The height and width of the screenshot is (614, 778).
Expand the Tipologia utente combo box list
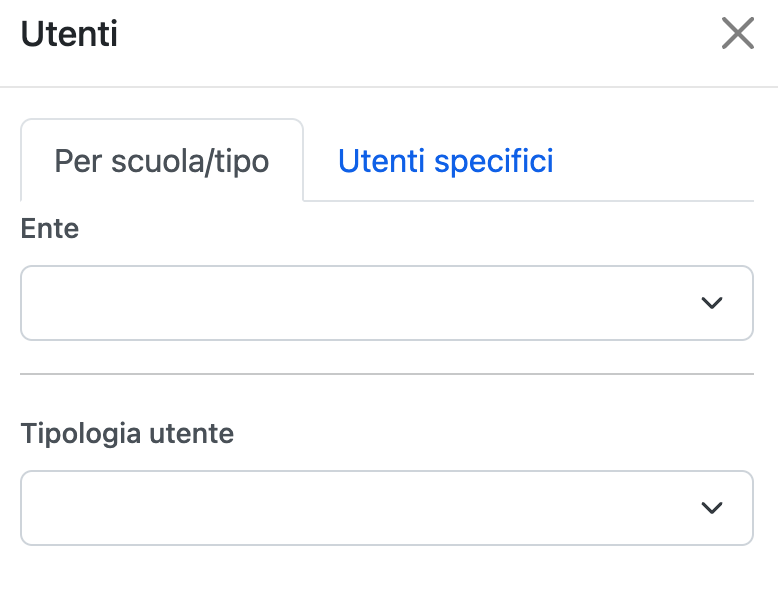386,508
